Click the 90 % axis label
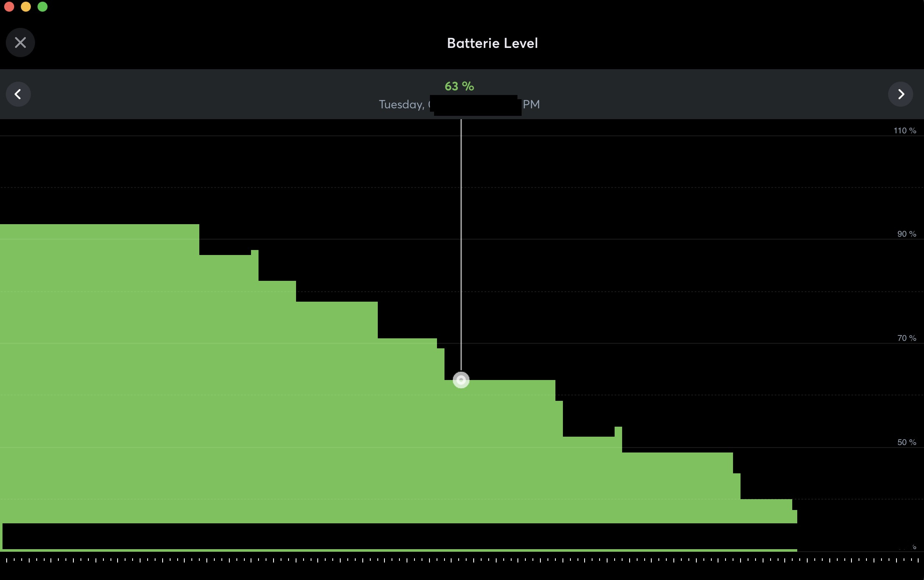This screenshot has height=580, width=924. tap(906, 234)
